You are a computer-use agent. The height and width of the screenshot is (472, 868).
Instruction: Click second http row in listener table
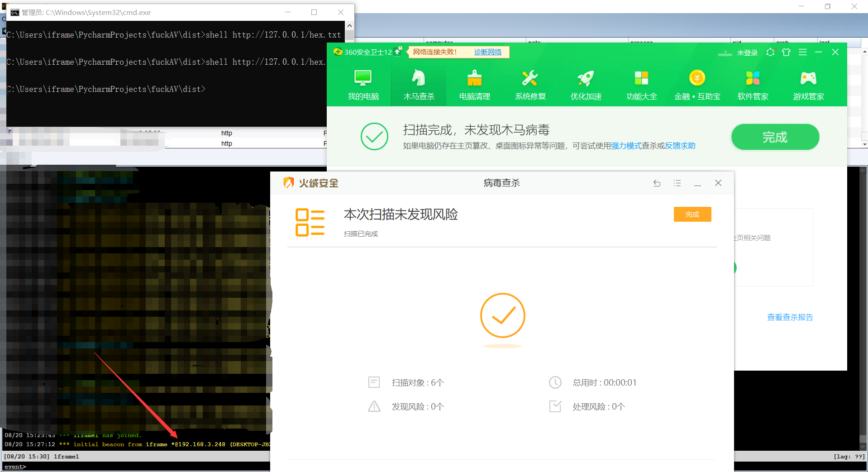(x=226, y=143)
